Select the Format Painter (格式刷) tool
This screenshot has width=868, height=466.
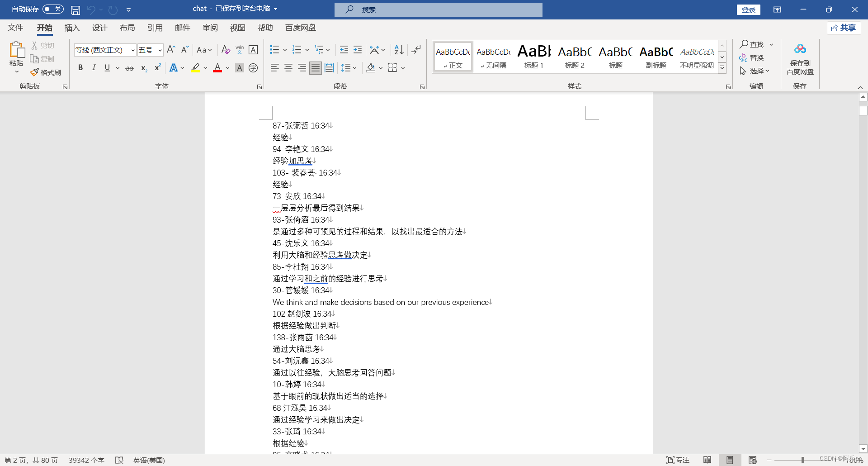click(46, 72)
